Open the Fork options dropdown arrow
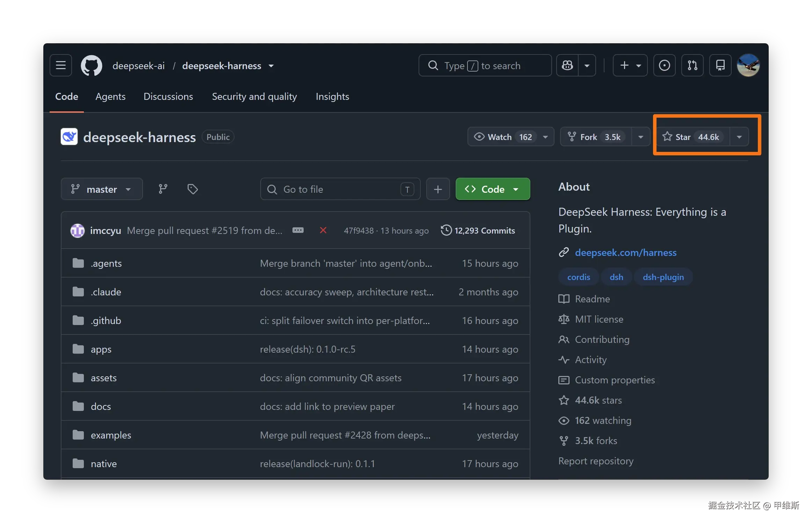Viewport: 812px width, 523px height. 640,137
